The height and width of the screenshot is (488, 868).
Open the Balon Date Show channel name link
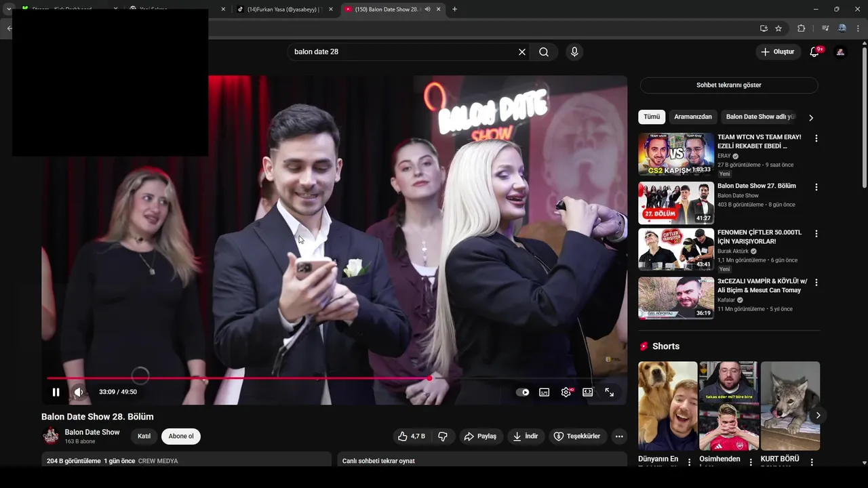tap(92, 432)
